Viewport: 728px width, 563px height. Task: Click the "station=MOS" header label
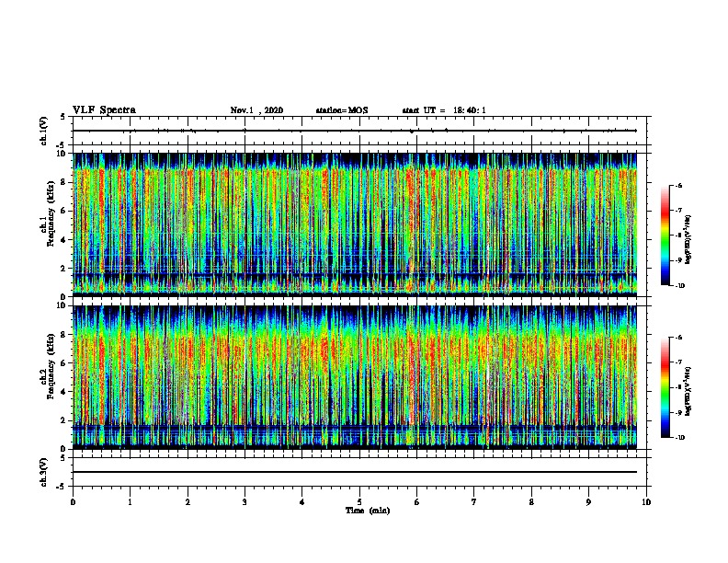coord(342,110)
